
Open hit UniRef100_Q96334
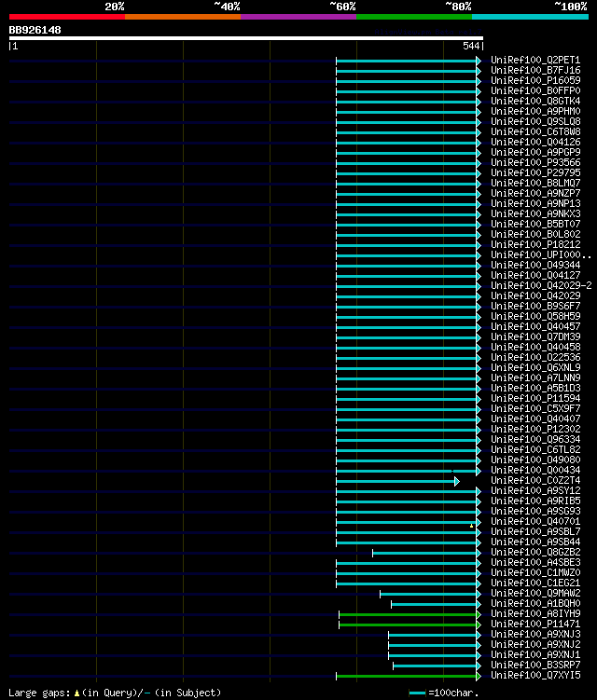coord(535,440)
